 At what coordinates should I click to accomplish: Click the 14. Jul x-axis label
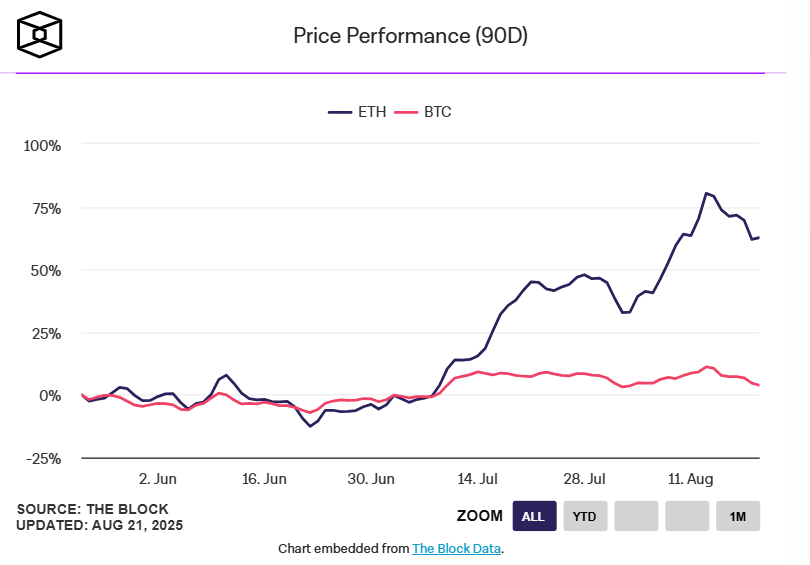point(477,479)
